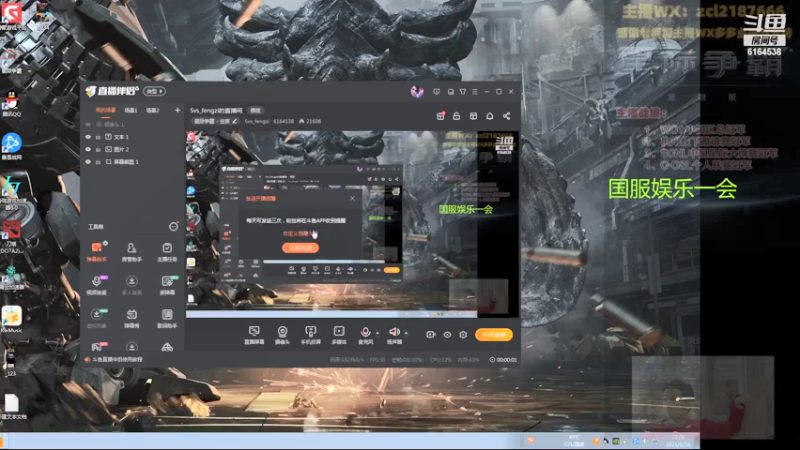Image resolution: width=800 pixels, height=450 pixels.
Task: Open 斗鱼直播伴侣使用教程 tutorial link
Action: point(117,359)
